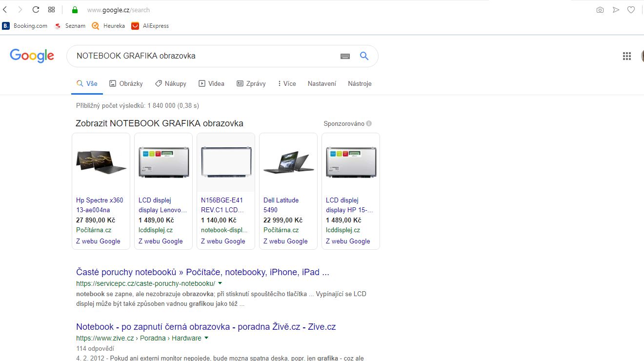Add page to bookmarks with heart icon

(x=631, y=10)
